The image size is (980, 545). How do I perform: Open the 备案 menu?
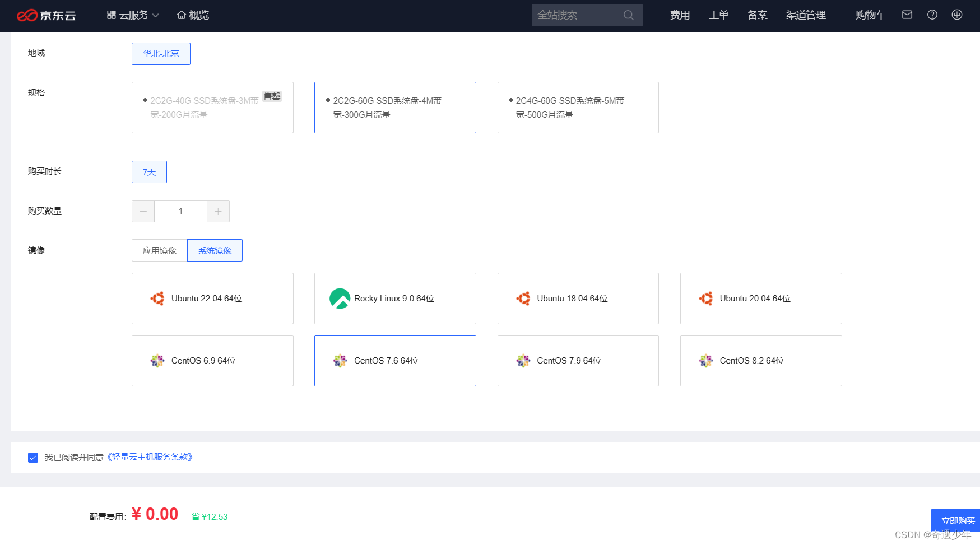(x=757, y=15)
